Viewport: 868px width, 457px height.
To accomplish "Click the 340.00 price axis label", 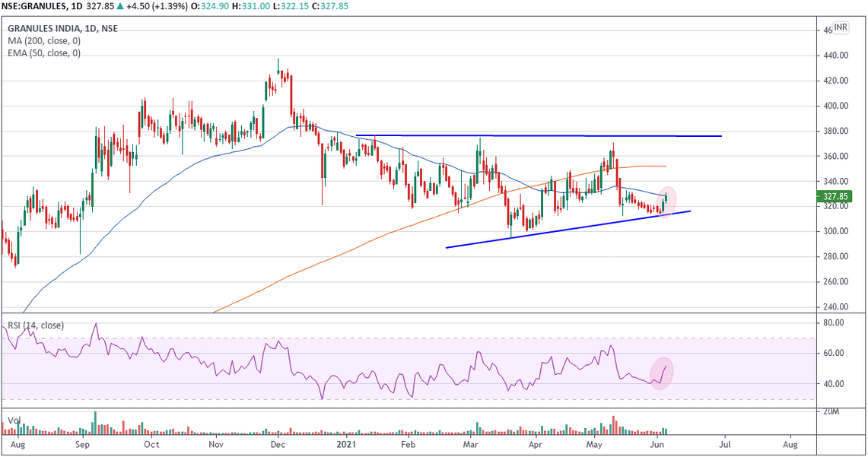I will click(835, 182).
